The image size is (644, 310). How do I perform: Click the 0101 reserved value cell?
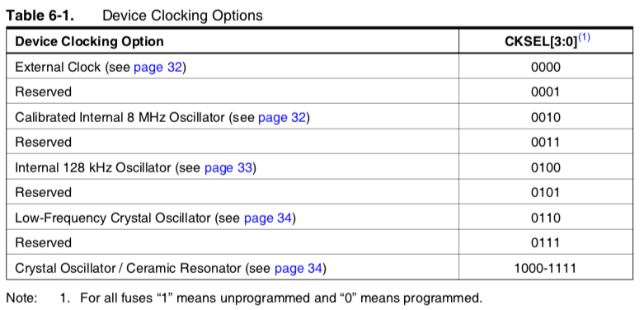point(545,193)
